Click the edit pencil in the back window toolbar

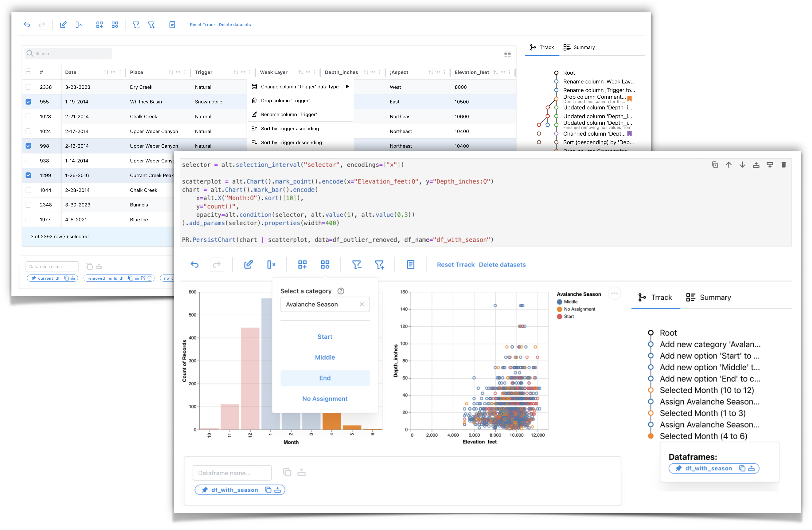click(x=63, y=25)
